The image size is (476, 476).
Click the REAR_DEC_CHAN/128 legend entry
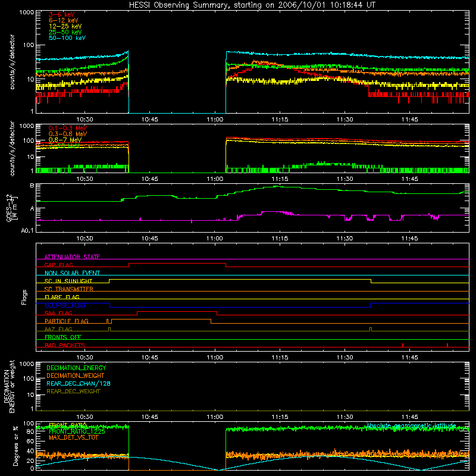(79, 383)
